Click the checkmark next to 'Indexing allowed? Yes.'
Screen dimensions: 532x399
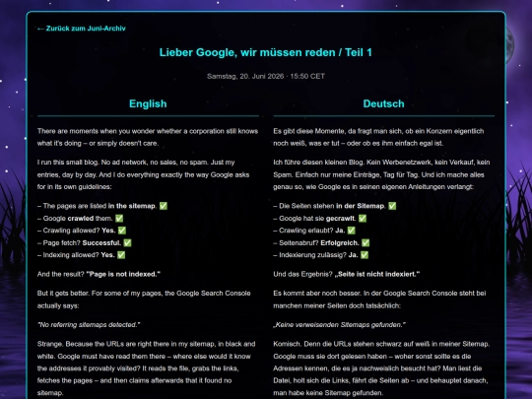(x=121, y=255)
